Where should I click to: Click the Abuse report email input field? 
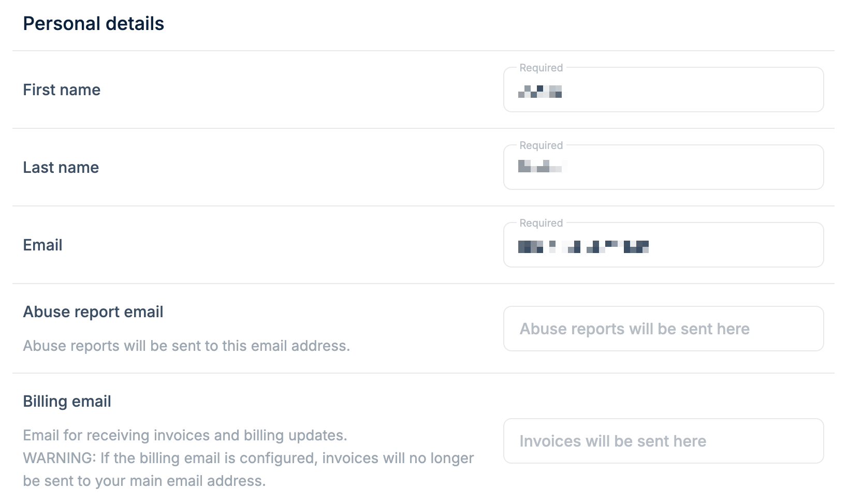663,329
